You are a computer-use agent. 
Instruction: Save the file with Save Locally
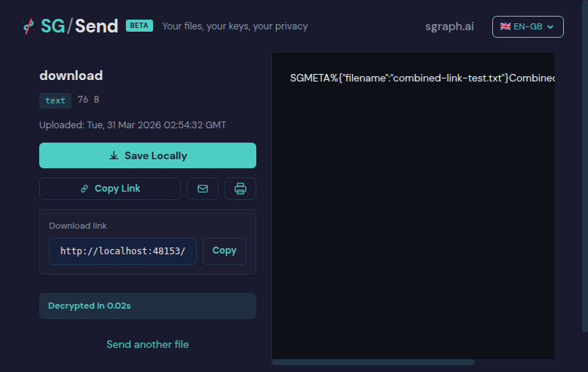coord(148,155)
